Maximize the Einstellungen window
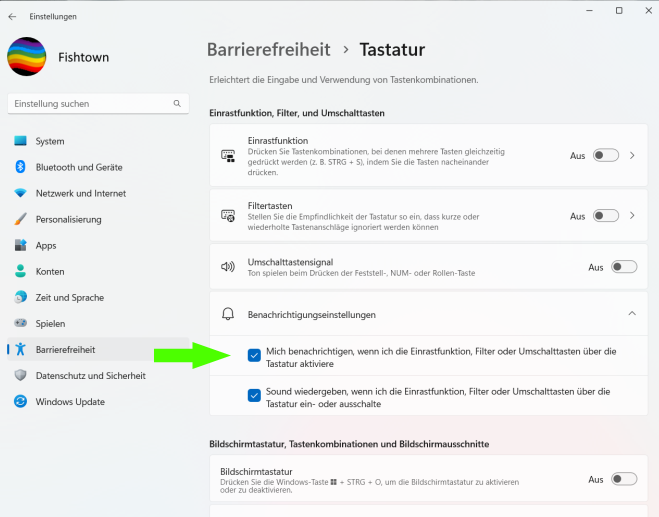 (x=619, y=11)
